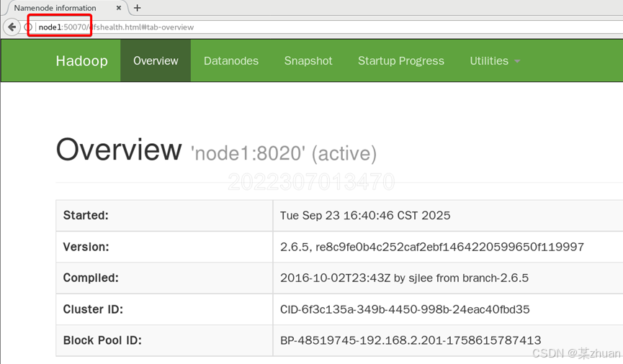Select the compiled value 2016-10-02T23:43Z by sjlee
623x364 pixels.
[404, 278]
